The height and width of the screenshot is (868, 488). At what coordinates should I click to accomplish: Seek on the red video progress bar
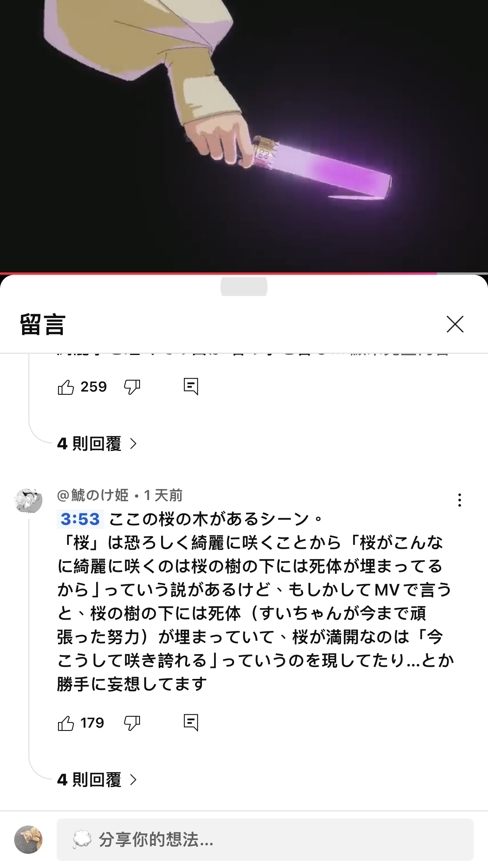[244, 273]
